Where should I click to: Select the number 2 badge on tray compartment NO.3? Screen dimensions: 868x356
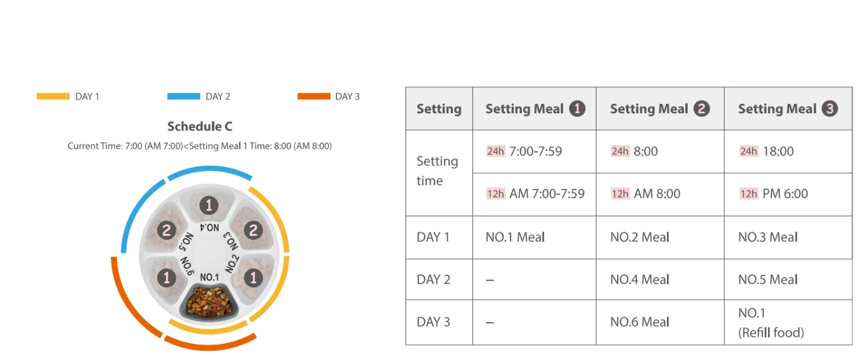253,230
